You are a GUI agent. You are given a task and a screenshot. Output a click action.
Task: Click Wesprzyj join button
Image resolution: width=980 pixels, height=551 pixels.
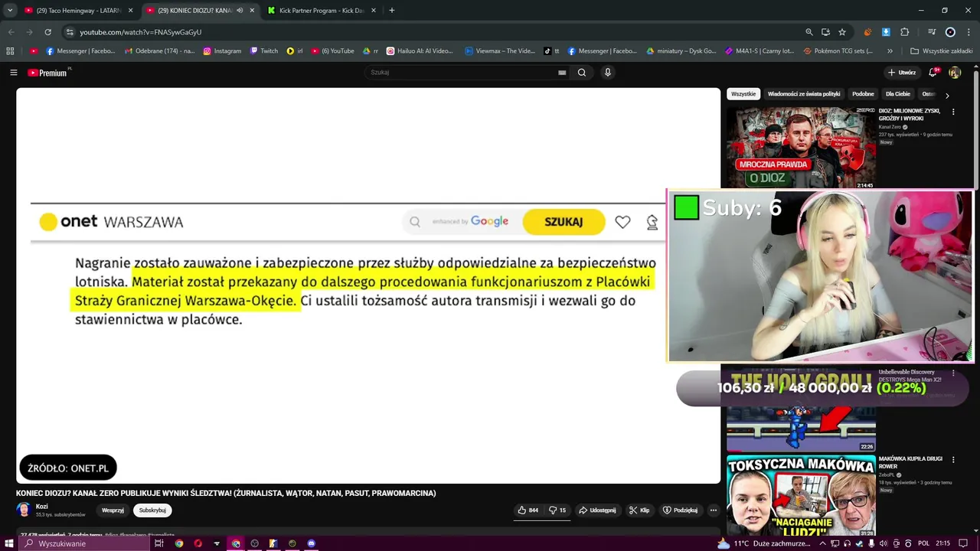(113, 510)
